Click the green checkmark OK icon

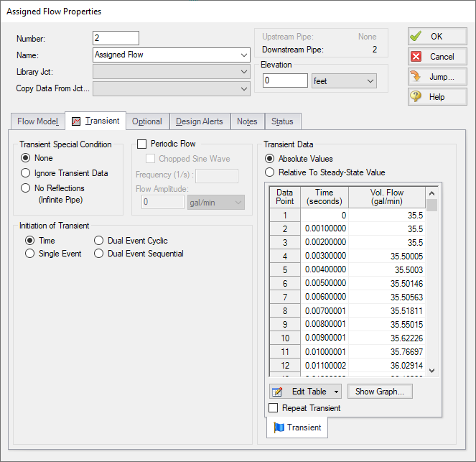416,37
